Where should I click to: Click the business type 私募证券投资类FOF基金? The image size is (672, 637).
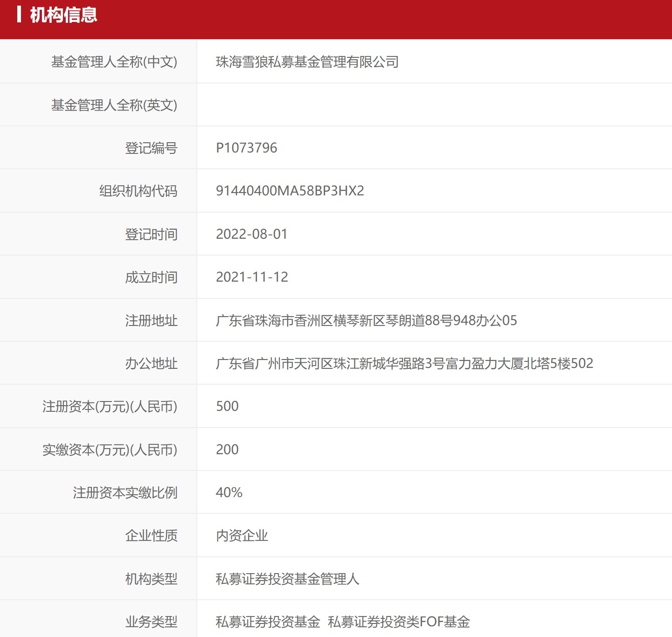point(400,621)
